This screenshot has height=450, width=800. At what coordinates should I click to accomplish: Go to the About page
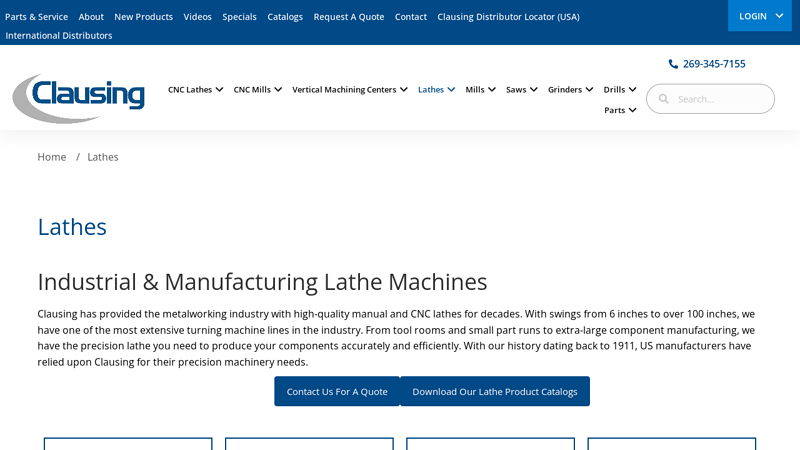coord(91,17)
